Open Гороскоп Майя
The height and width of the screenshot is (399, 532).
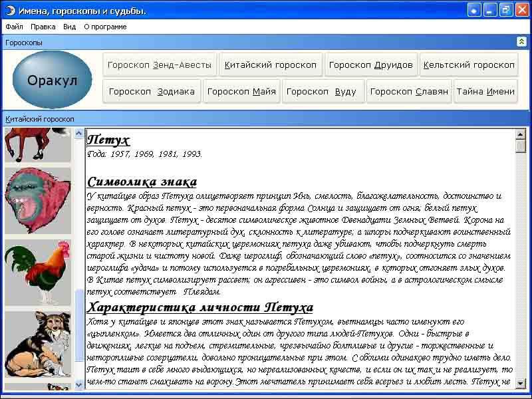point(241,92)
